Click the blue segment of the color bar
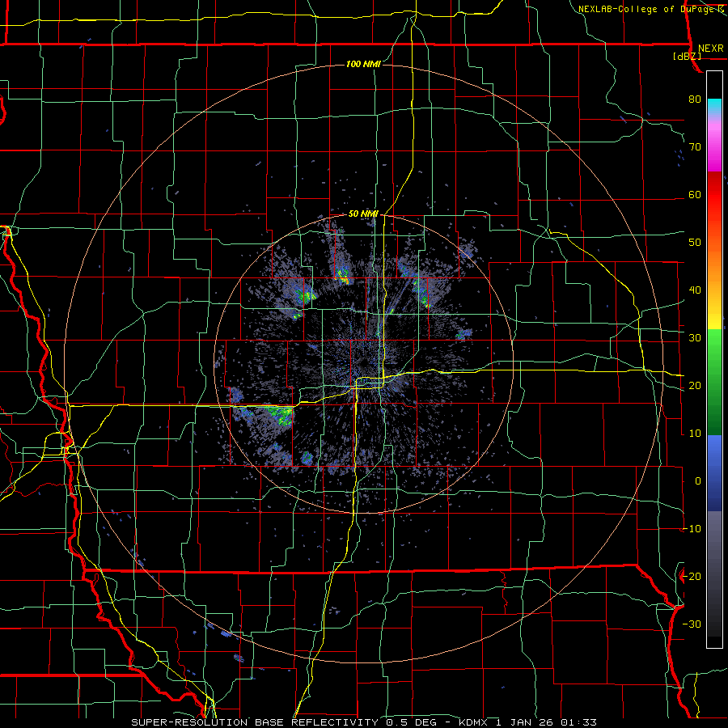 pyautogui.click(x=714, y=473)
